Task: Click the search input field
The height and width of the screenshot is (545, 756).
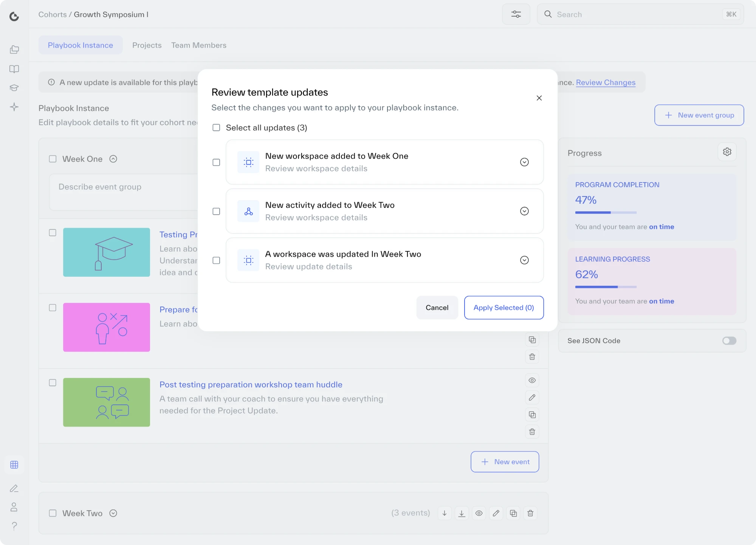Action: [640, 14]
